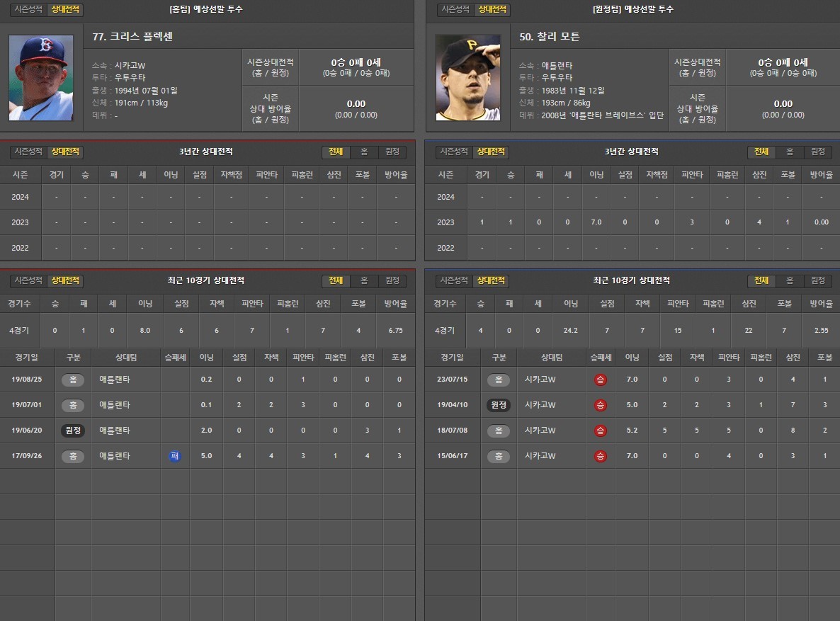Click home pitcher ERA value 6.75
The height and width of the screenshot is (621, 840).
[x=395, y=331]
